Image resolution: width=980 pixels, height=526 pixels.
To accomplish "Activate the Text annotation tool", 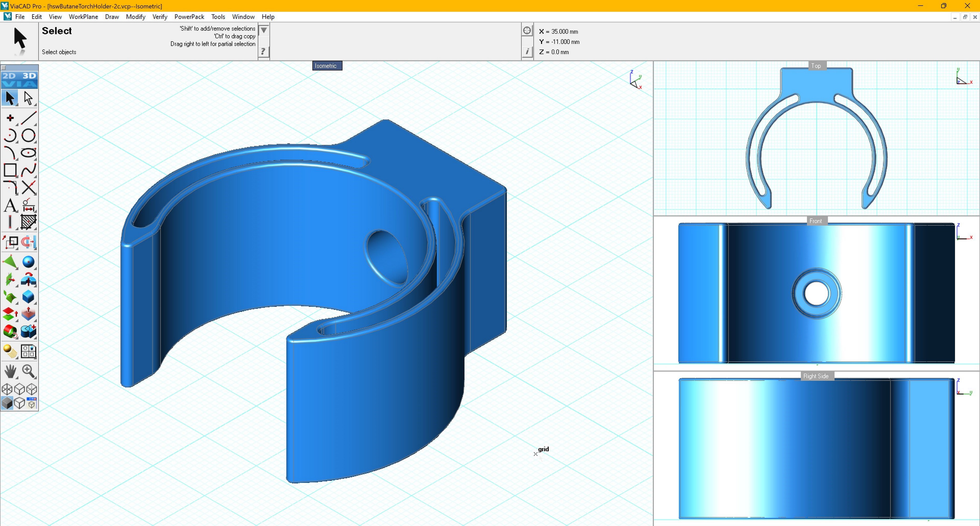I will tap(10, 205).
